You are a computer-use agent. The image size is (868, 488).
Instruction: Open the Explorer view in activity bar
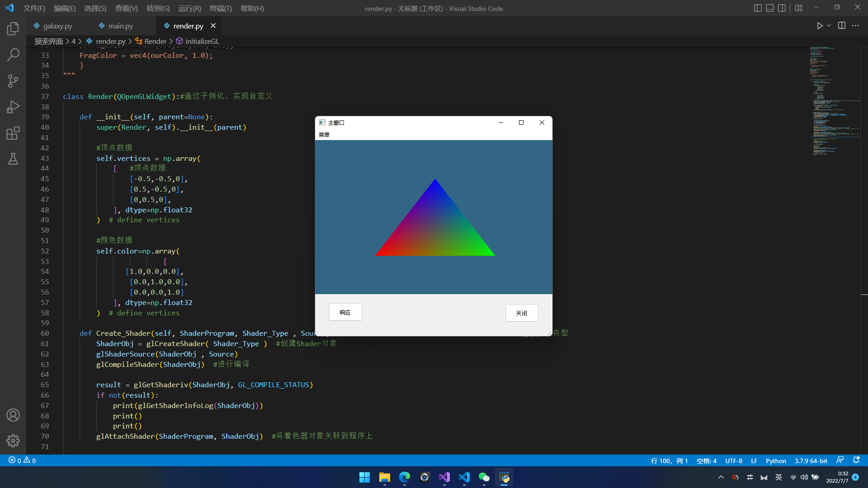[13, 29]
